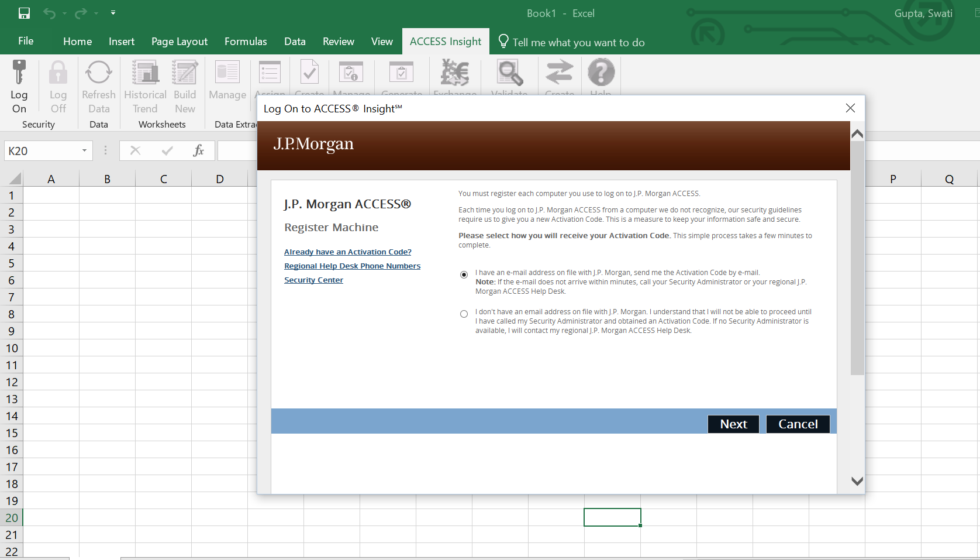980x560 pixels.
Task: Click the Help question mark icon
Action: [x=601, y=73]
